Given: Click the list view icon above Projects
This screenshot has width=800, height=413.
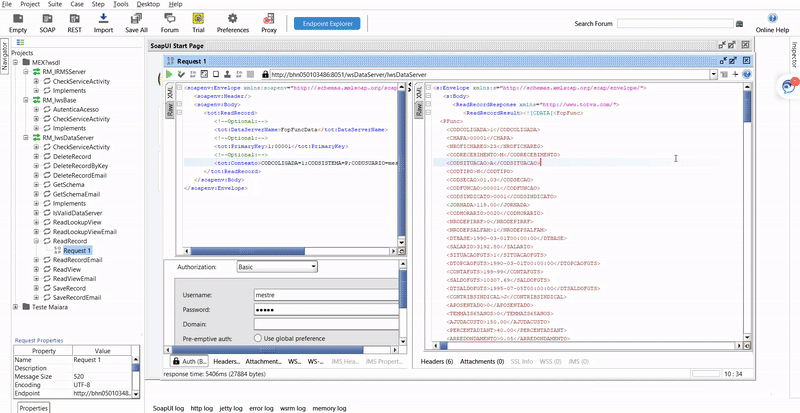Looking at the screenshot, I should (20, 42).
